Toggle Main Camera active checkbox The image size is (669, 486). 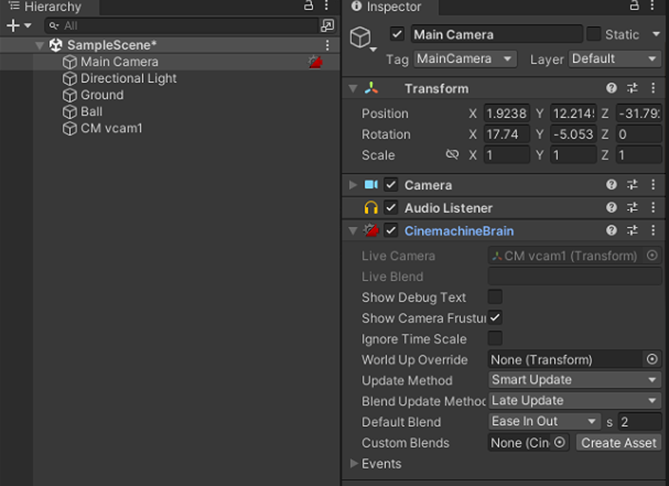(397, 34)
